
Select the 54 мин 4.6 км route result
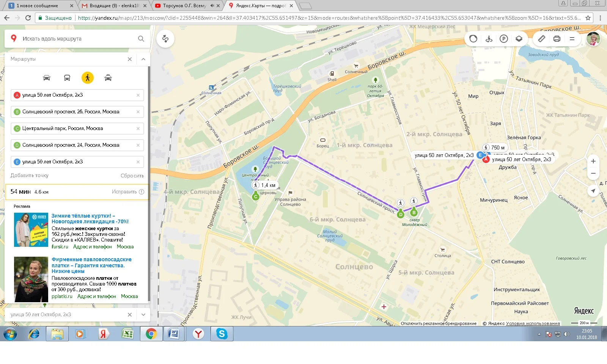[77, 192]
